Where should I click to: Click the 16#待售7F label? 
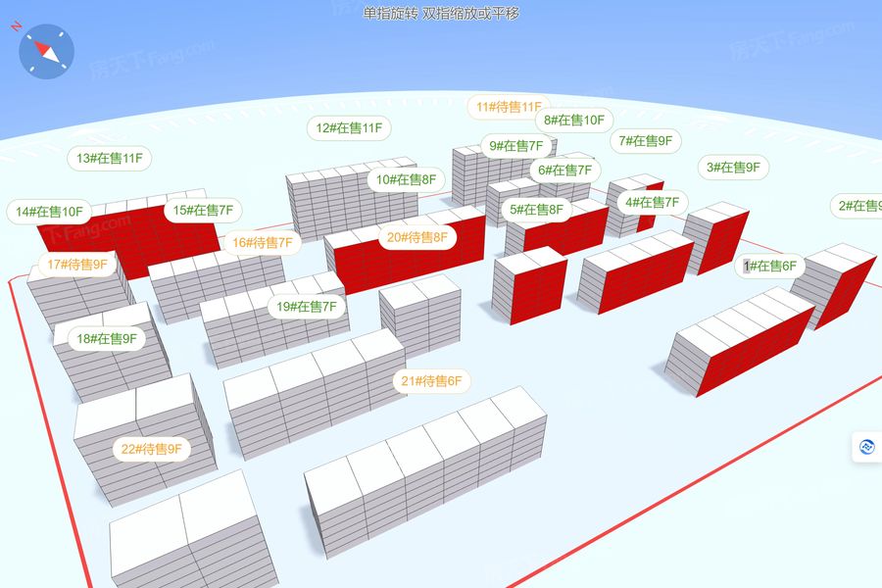tap(262, 242)
